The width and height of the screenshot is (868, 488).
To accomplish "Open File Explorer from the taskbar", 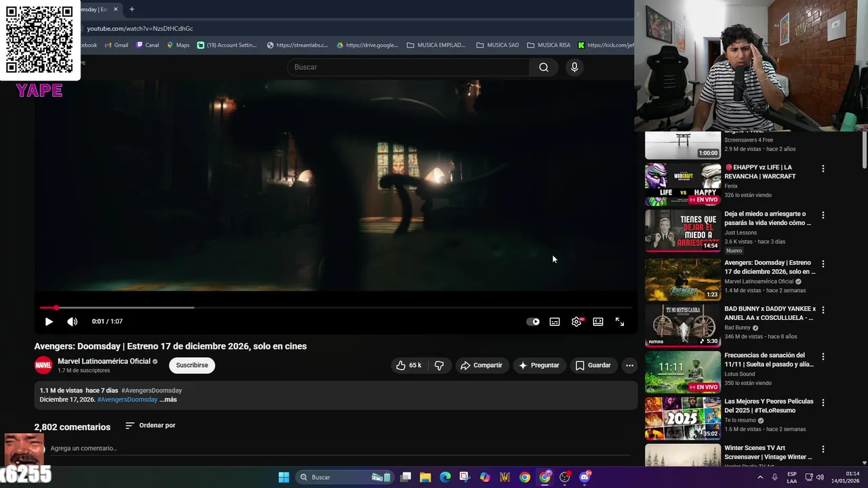I will (425, 477).
